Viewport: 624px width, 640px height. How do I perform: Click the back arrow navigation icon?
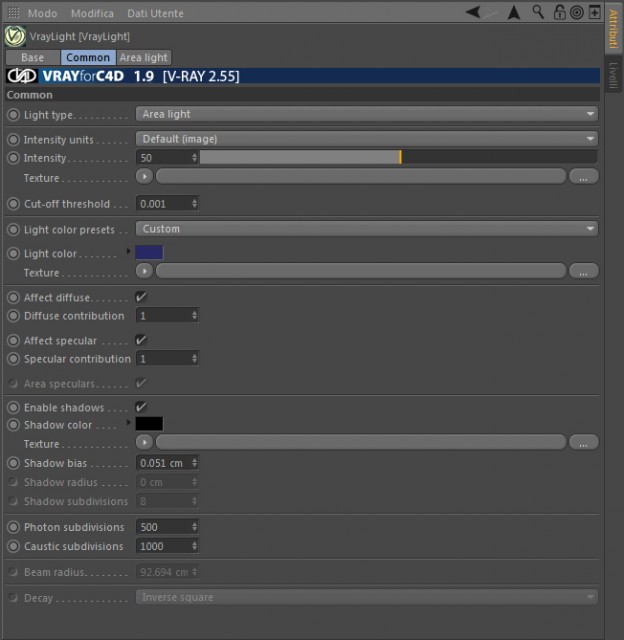click(473, 12)
